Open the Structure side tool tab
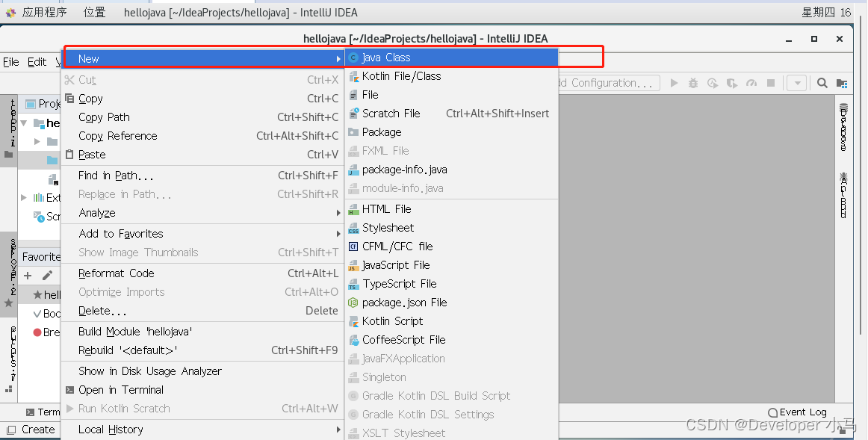The height and width of the screenshot is (440, 868). tap(9, 360)
